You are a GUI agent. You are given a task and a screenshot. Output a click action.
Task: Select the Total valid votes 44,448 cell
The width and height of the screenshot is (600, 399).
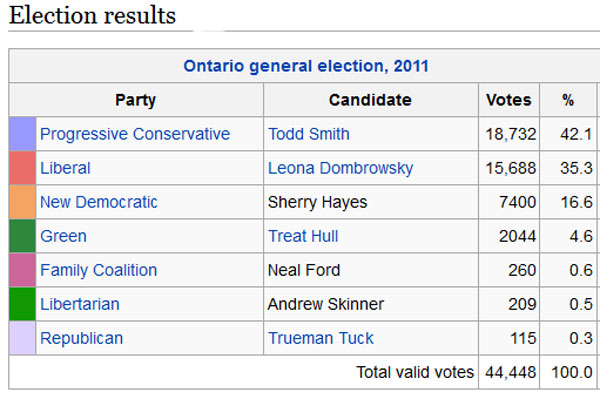pyautogui.click(x=509, y=372)
